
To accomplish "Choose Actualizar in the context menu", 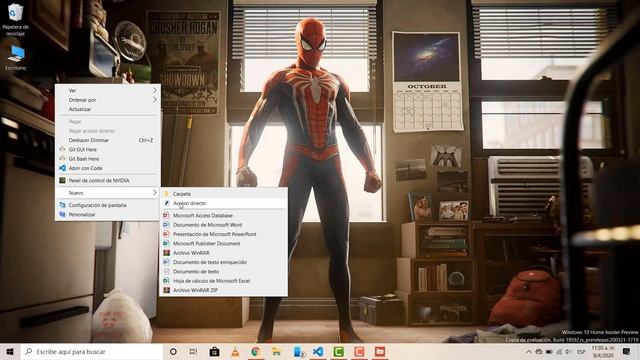I will (107, 109).
